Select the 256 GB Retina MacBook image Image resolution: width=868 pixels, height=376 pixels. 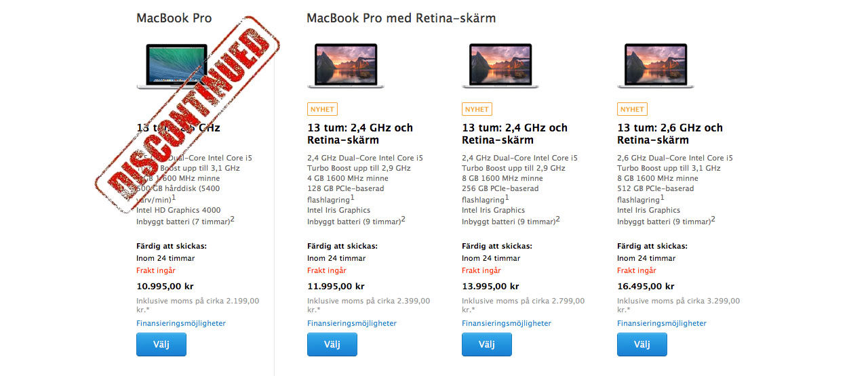point(500,65)
